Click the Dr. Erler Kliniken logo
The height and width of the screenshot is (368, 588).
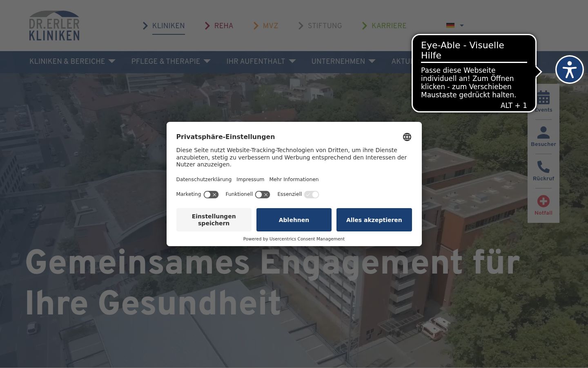pyautogui.click(x=54, y=26)
